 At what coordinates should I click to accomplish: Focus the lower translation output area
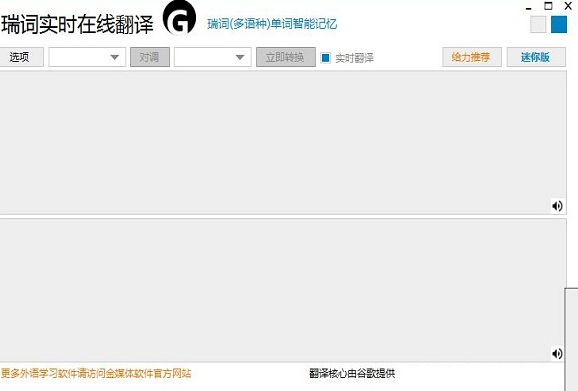pyautogui.click(x=283, y=290)
